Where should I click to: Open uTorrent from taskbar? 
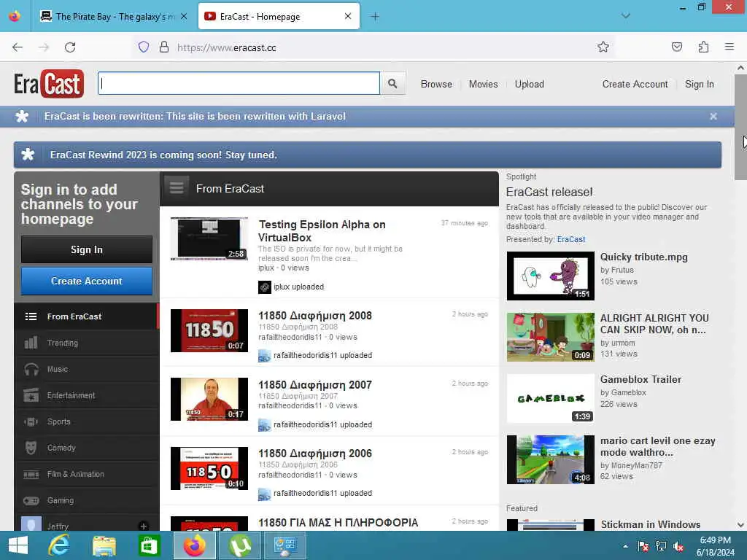click(239, 545)
